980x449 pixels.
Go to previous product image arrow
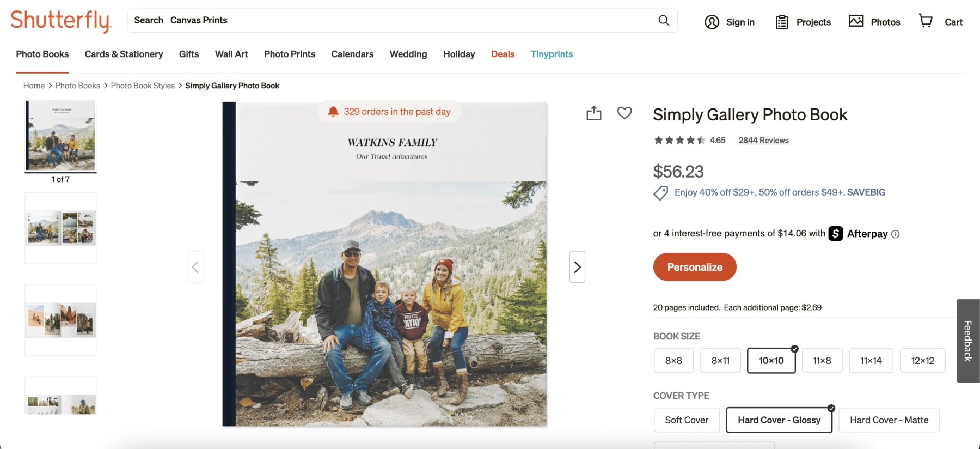[x=196, y=267]
